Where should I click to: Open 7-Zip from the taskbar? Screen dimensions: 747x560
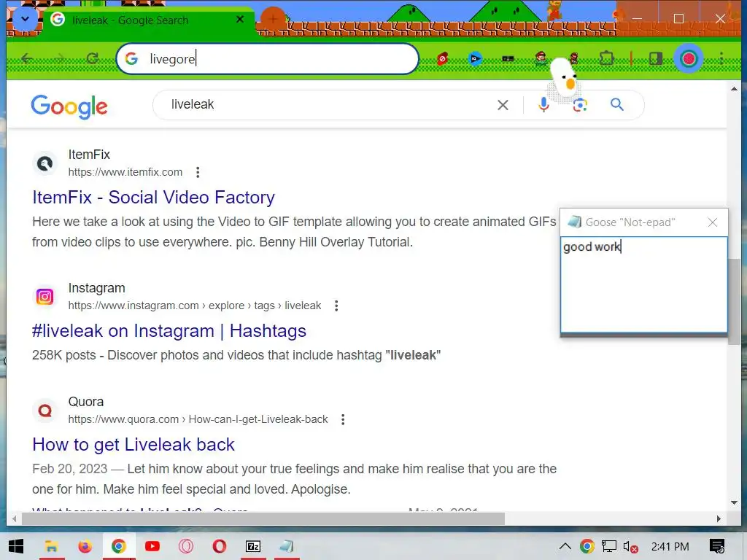pyautogui.click(x=253, y=546)
